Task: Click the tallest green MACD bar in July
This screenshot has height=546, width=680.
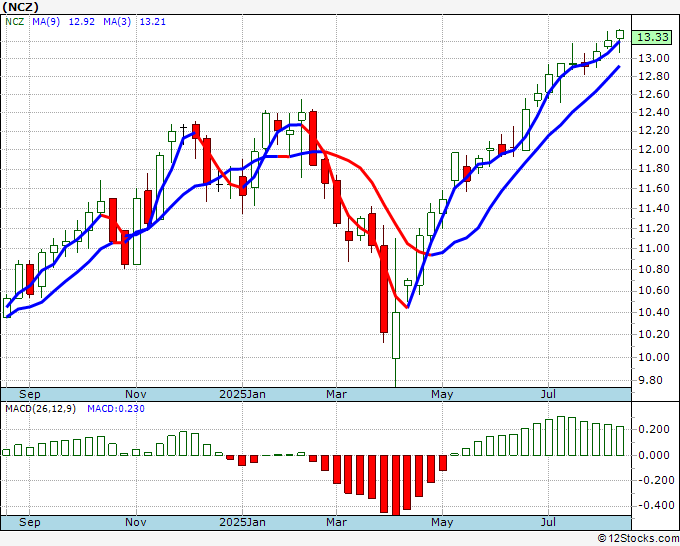Action: click(x=561, y=436)
